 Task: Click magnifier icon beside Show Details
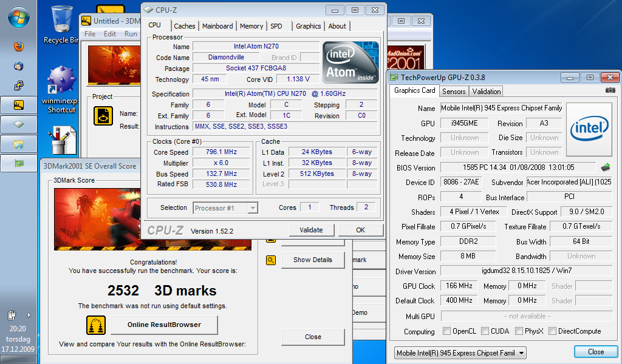pyautogui.click(x=271, y=260)
